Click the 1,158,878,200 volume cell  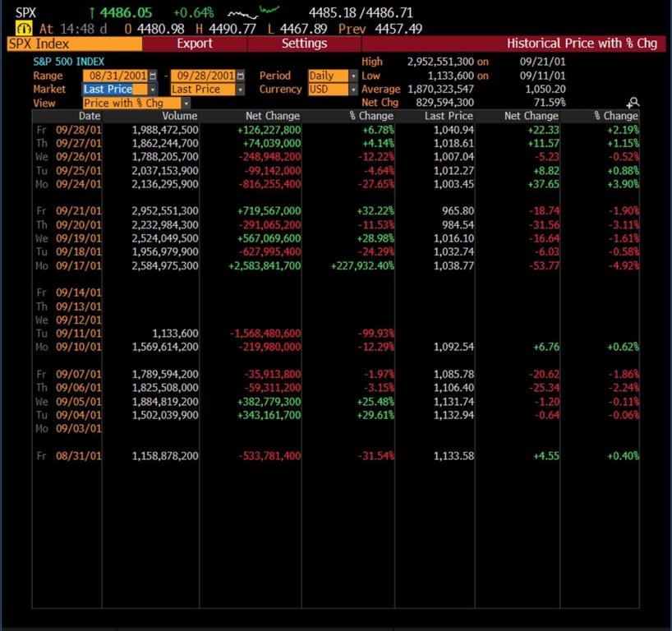tap(165, 456)
